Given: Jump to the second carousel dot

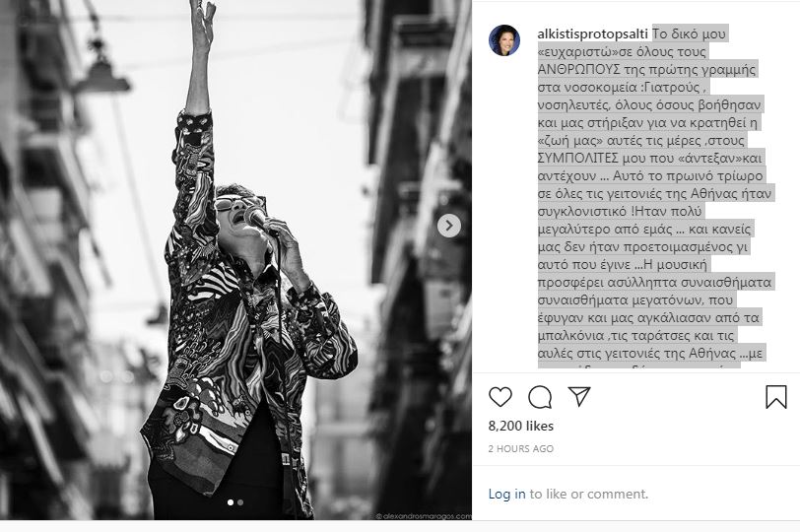Looking at the screenshot, I should tap(240, 502).
